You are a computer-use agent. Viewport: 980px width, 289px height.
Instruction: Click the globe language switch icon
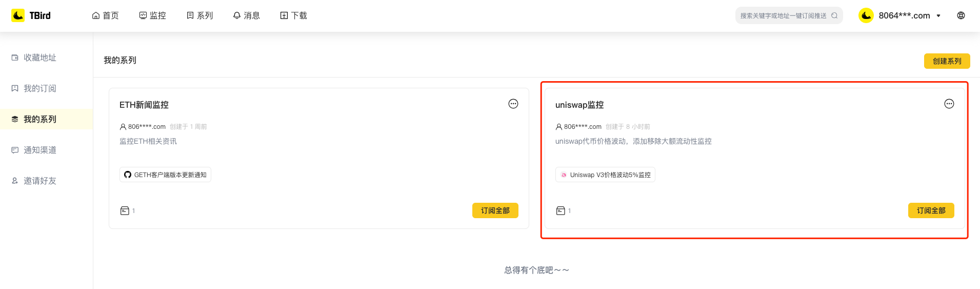(961, 15)
